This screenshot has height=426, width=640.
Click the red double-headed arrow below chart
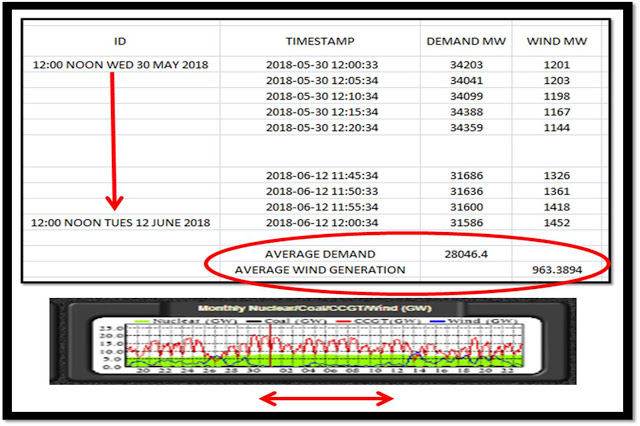(x=326, y=400)
